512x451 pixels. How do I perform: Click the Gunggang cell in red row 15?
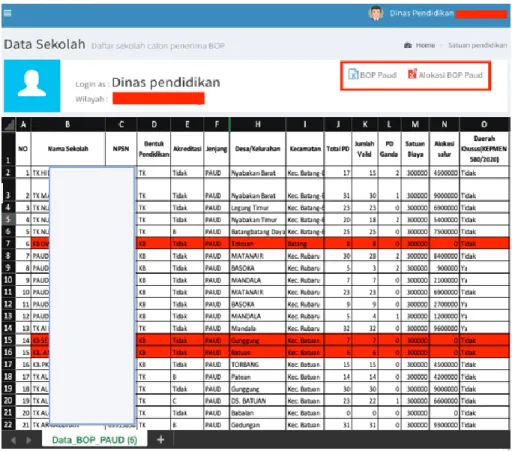pos(257,340)
